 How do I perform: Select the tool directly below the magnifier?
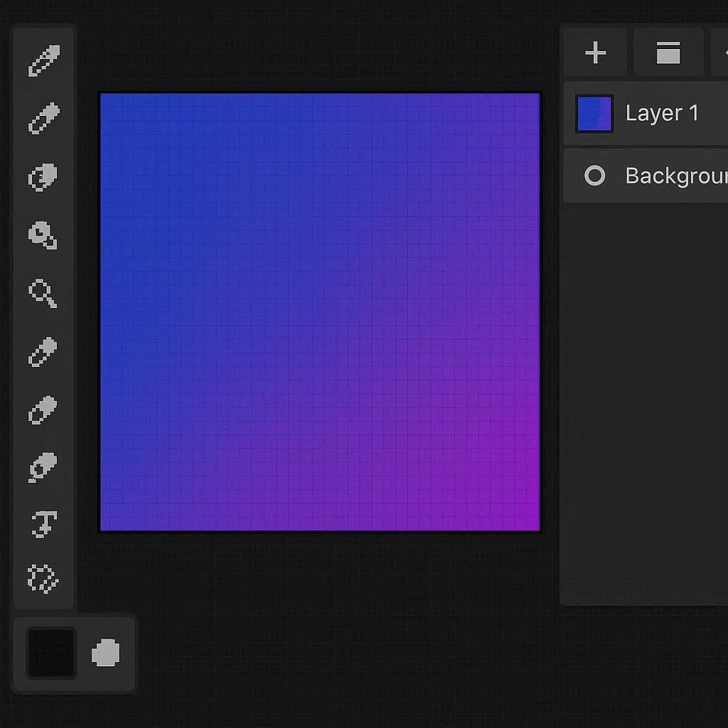(x=43, y=352)
